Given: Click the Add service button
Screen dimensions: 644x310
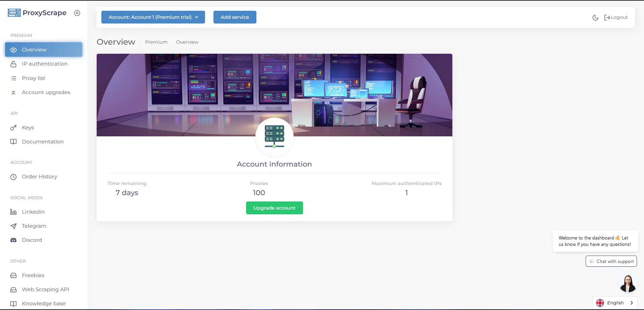Looking at the screenshot, I should (235, 17).
